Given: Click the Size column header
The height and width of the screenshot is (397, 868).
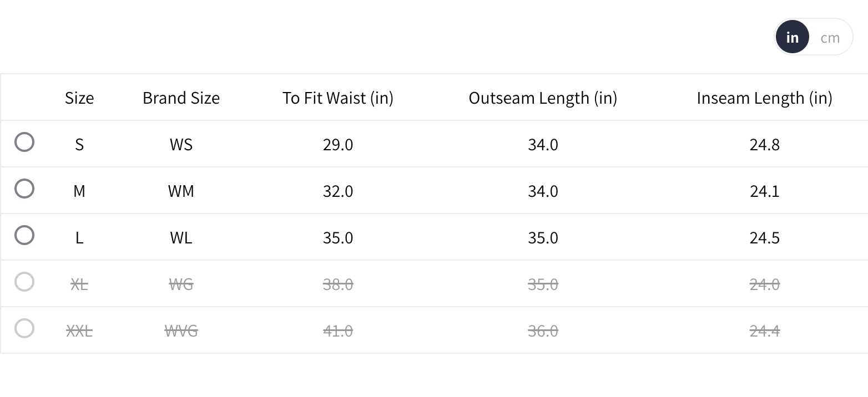Looking at the screenshot, I should (x=79, y=98).
